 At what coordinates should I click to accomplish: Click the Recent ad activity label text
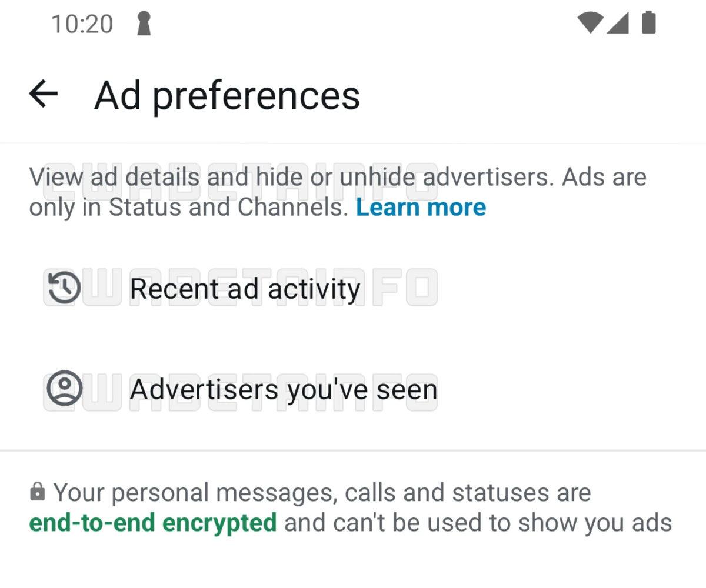(245, 288)
